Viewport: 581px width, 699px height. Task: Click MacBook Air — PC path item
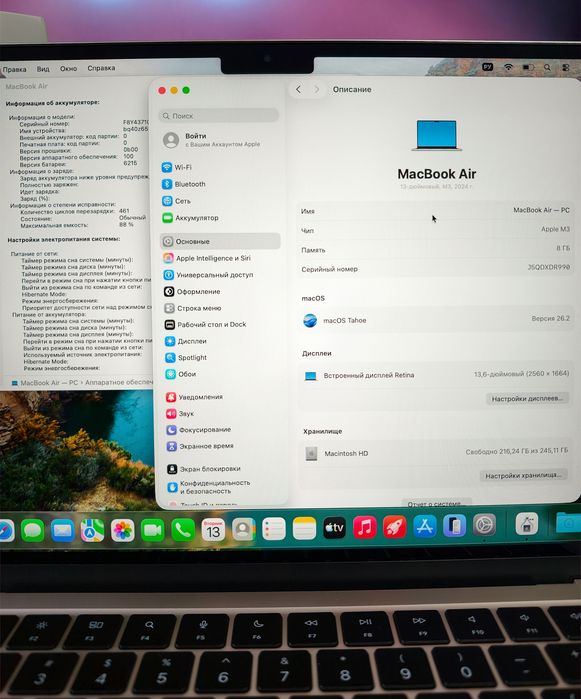tap(45, 383)
